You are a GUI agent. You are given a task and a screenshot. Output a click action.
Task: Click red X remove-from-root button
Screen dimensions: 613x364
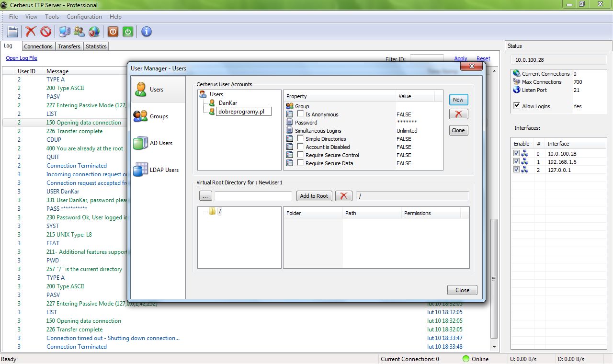tap(344, 196)
